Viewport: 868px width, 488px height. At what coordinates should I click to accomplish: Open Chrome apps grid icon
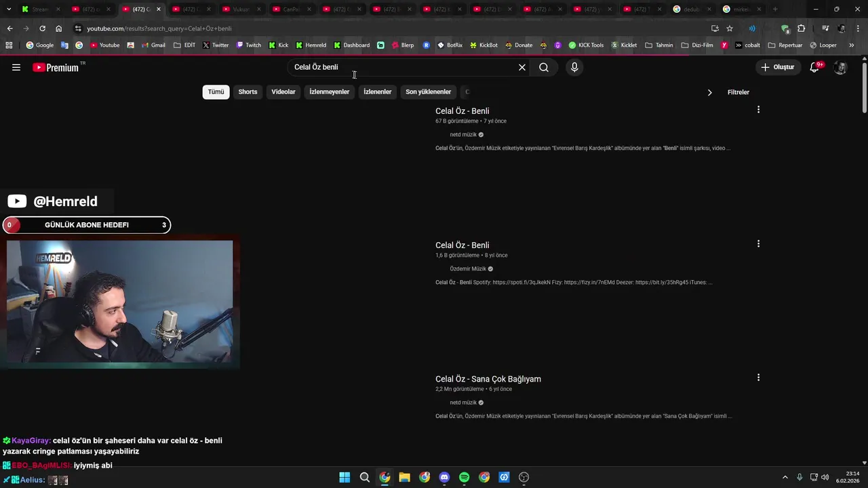click(x=9, y=45)
